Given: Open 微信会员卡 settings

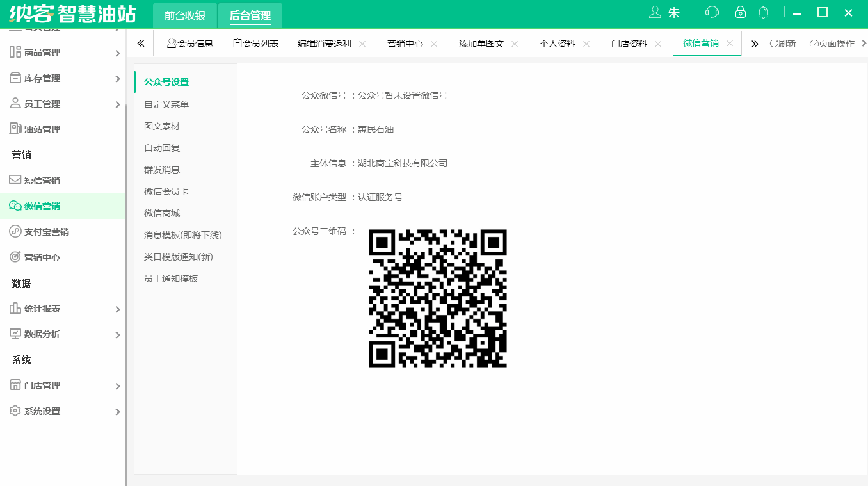Looking at the screenshot, I should pos(165,191).
